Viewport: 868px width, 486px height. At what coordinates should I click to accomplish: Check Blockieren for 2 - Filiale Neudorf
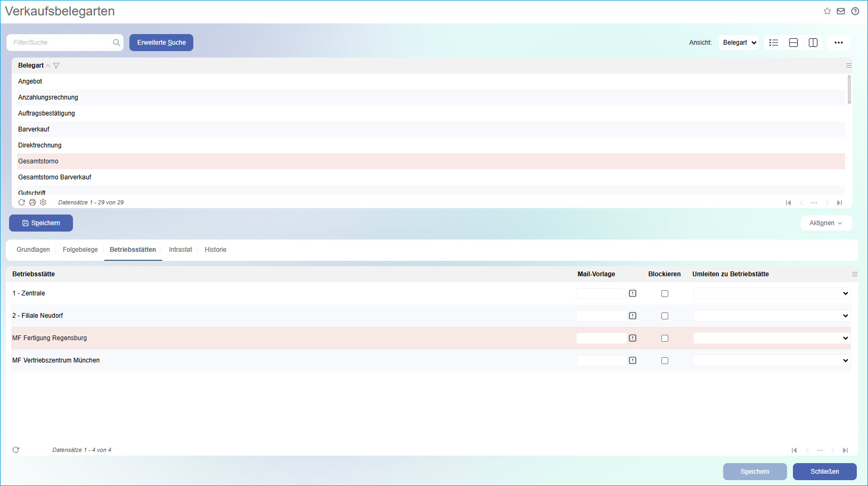(665, 316)
